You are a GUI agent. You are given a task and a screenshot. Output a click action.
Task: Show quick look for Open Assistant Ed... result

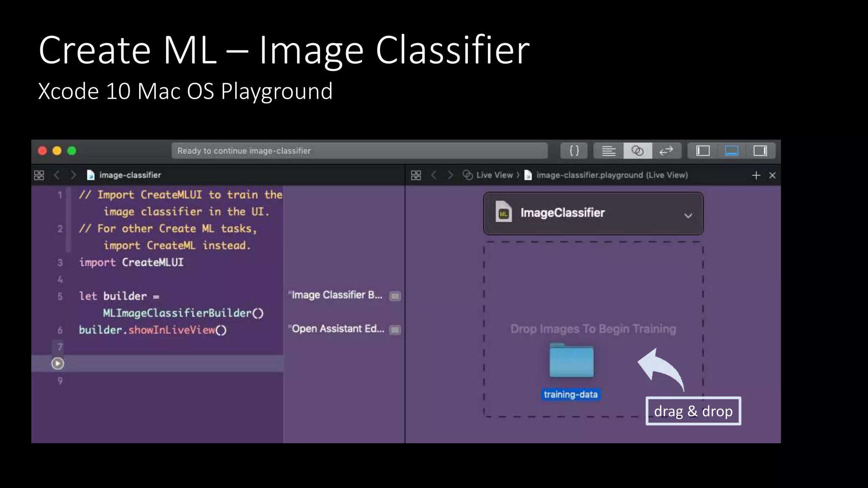[395, 330]
